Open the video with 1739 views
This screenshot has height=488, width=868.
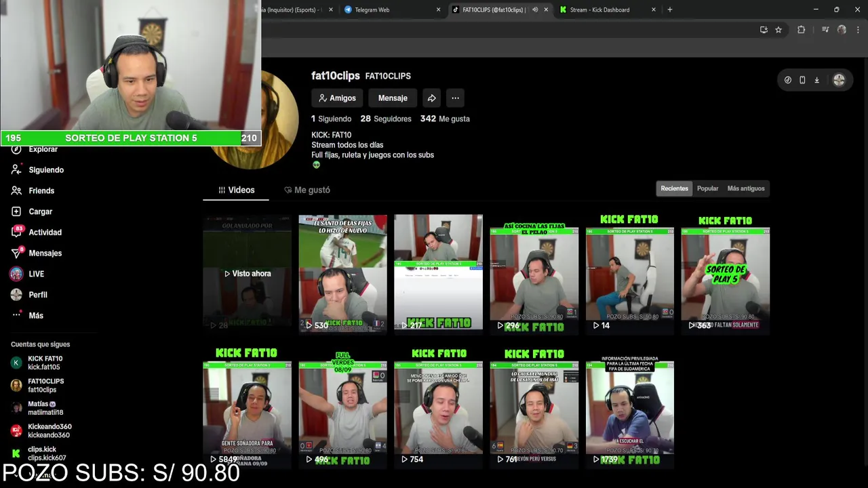630,408
